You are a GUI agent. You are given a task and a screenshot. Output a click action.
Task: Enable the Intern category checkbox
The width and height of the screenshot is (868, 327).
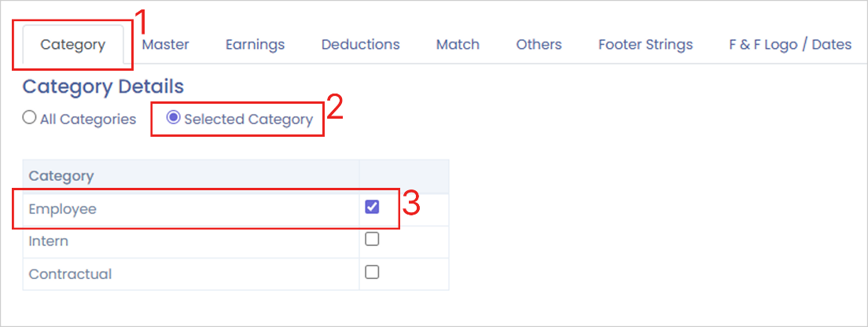pyautogui.click(x=372, y=240)
